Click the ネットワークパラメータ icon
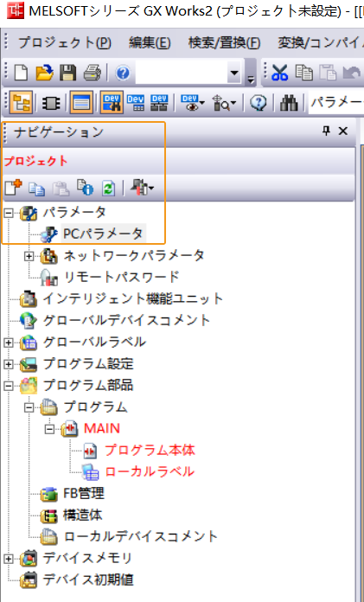The height and width of the screenshot is (602, 364). click(49, 256)
